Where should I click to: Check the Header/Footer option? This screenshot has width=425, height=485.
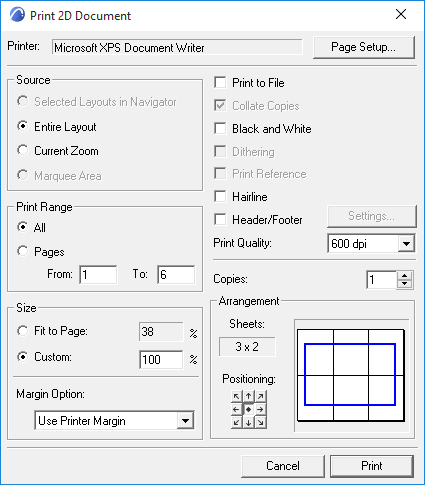(x=220, y=219)
